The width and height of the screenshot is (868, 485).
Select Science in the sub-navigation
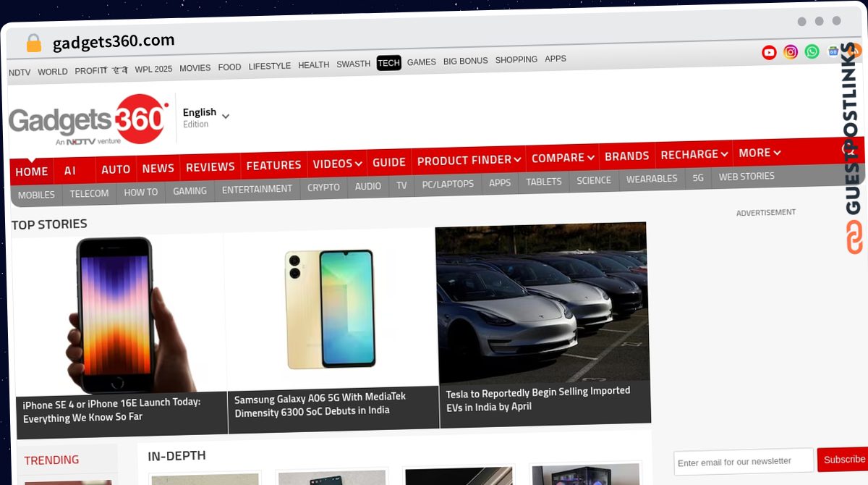(594, 180)
